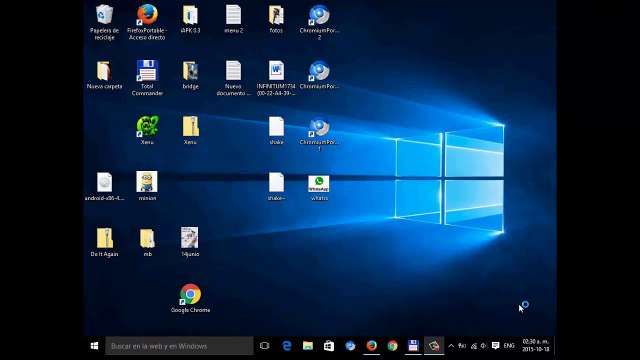The image size is (640, 360).
Task: Expand the hidden system tray icons chevron
Action: tap(451, 346)
